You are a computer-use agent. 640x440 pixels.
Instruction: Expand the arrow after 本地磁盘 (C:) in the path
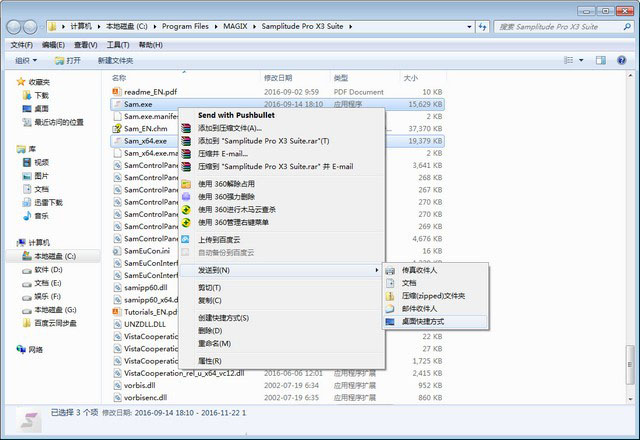tap(155, 27)
